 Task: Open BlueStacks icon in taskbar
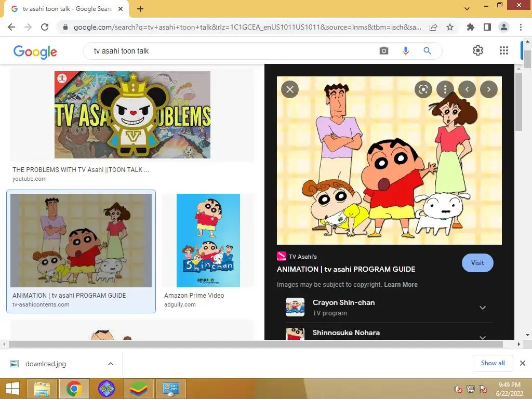point(138,389)
